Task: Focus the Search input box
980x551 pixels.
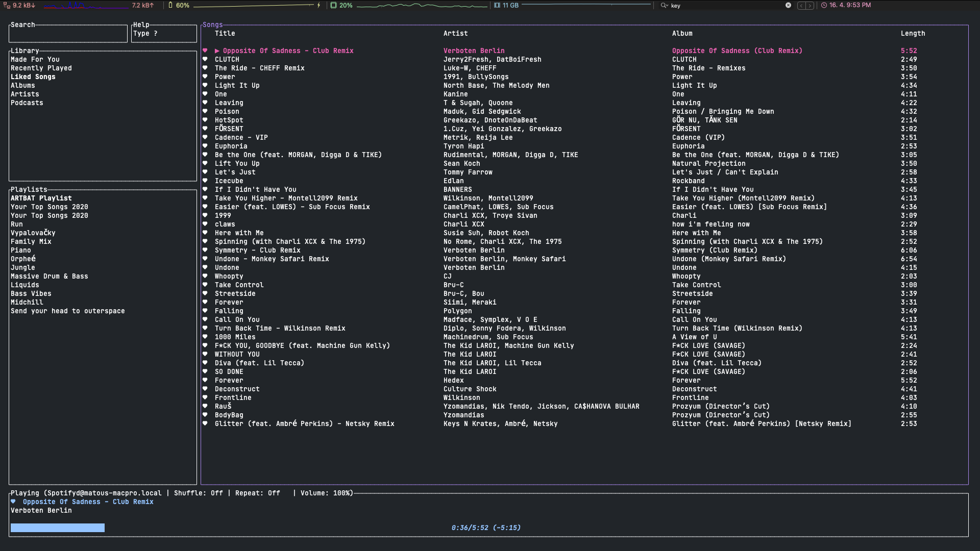Action: 68,34
